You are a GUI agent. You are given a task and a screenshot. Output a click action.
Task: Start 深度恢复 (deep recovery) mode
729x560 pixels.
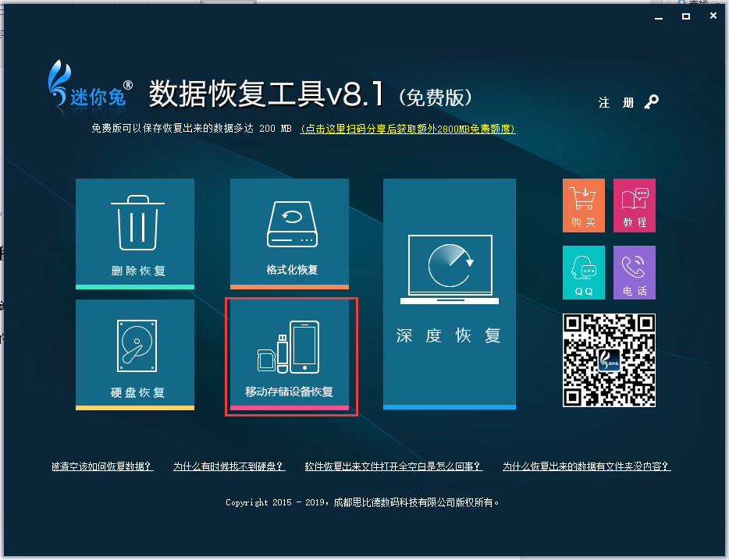[x=449, y=294]
